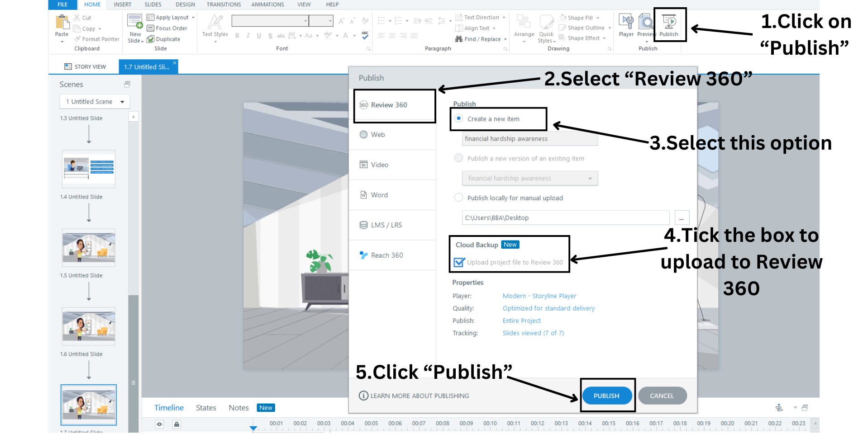Click the Find / Replace binoculars icon
This screenshot has height=434, width=868.
[459, 39]
